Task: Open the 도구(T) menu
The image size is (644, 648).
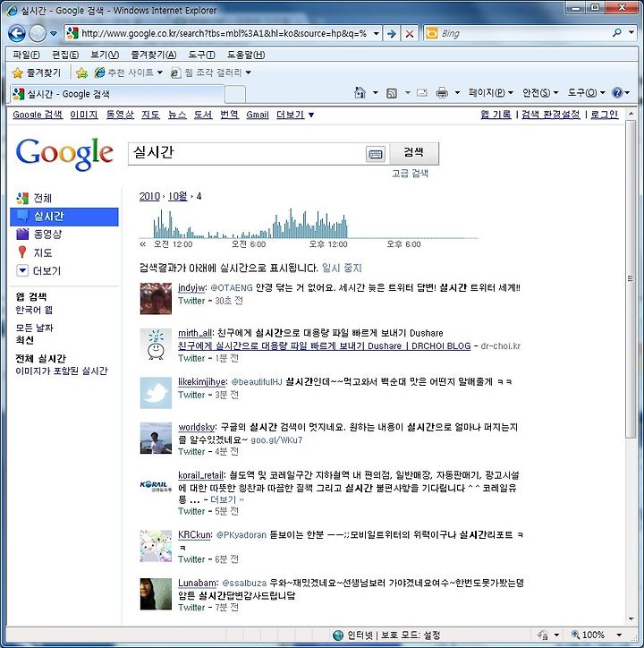Action: [x=201, y=55]
